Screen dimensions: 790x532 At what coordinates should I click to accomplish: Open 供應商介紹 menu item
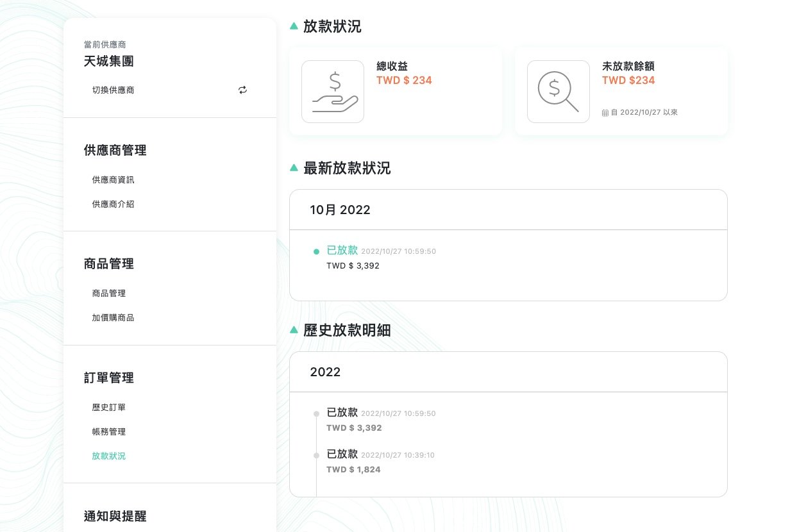[113, 204]
